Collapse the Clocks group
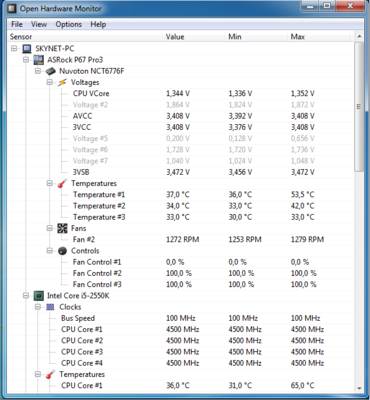 point(38,307)
